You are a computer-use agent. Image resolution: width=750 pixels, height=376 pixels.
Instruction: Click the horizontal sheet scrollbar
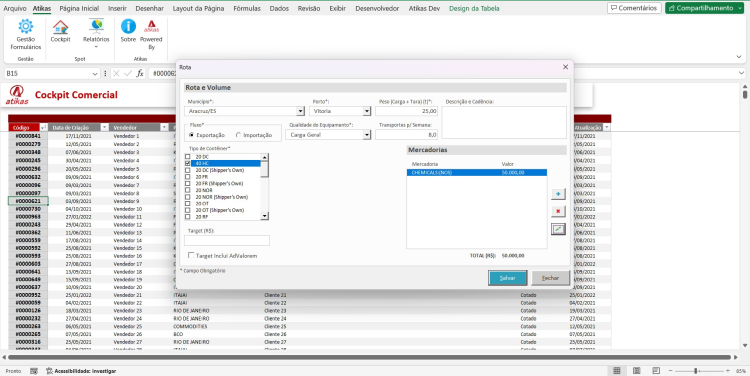coord(369,357)
